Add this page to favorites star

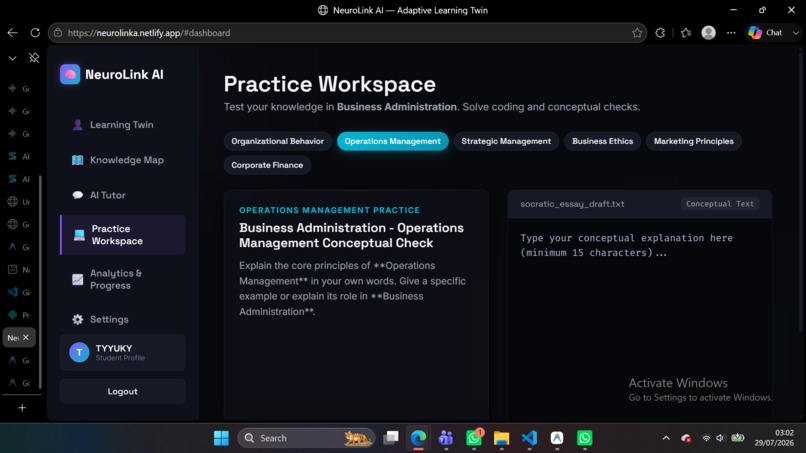click(x=637, y=33)
